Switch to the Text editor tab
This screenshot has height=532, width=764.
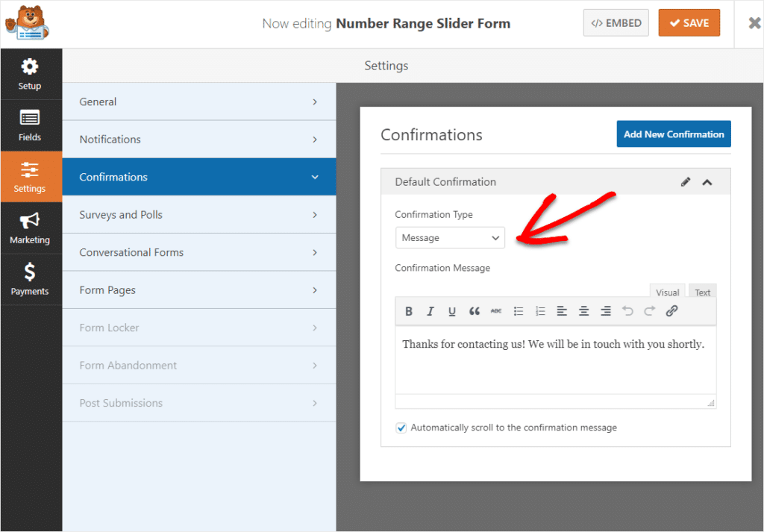[x=702, y=292]
